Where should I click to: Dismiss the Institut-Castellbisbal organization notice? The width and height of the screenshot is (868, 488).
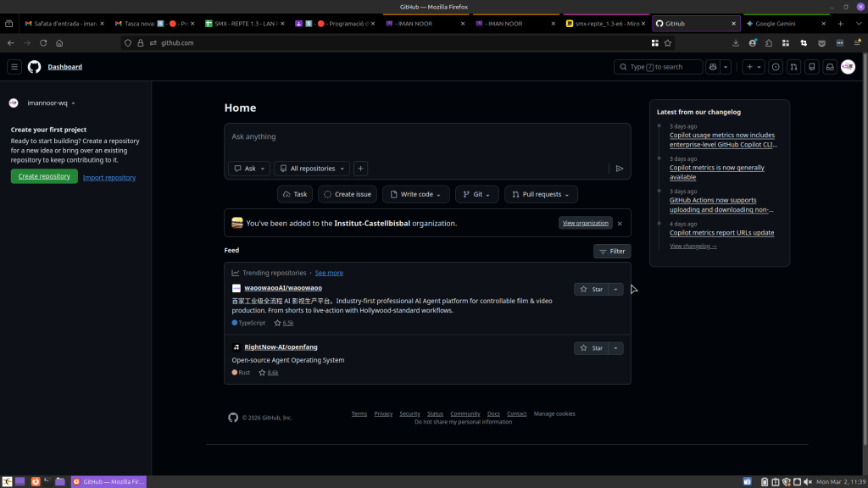620,224
